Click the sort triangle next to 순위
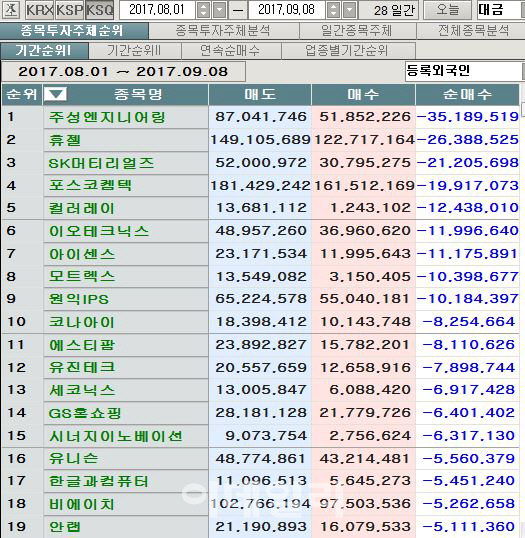The height and width of the screenshot is (538, 525). [55, 94]
